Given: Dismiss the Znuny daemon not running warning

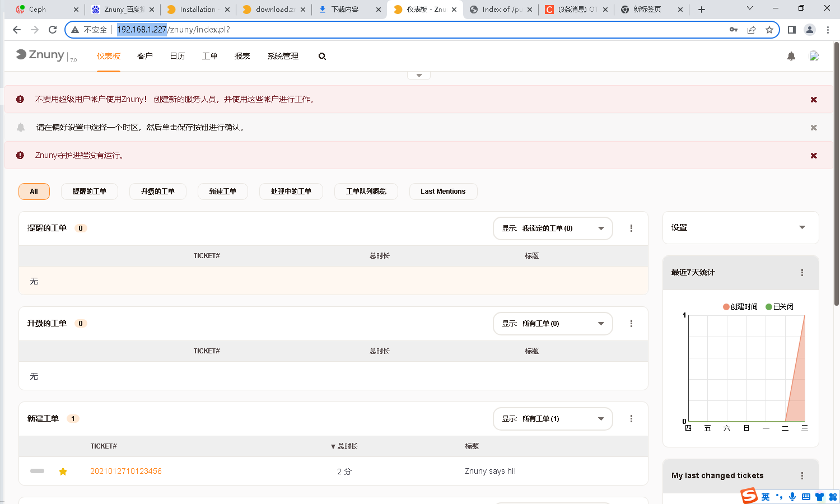Looking at the screenshot, I should (x=814, y=156).
